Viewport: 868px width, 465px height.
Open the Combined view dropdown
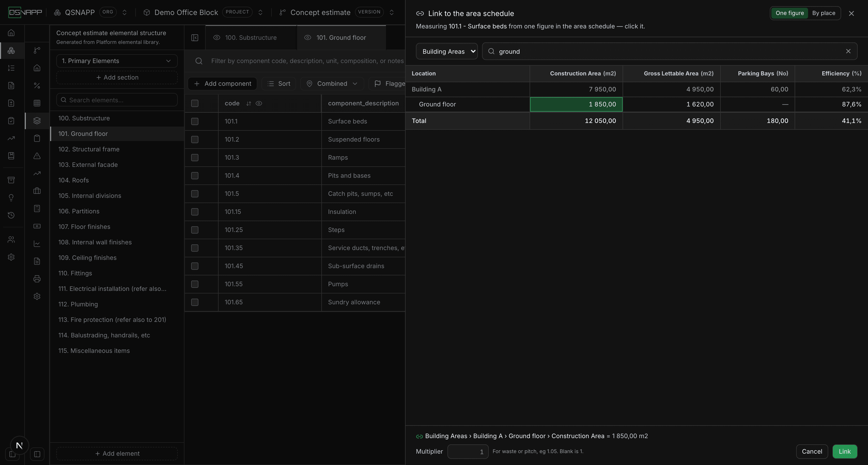coord(332,83)
